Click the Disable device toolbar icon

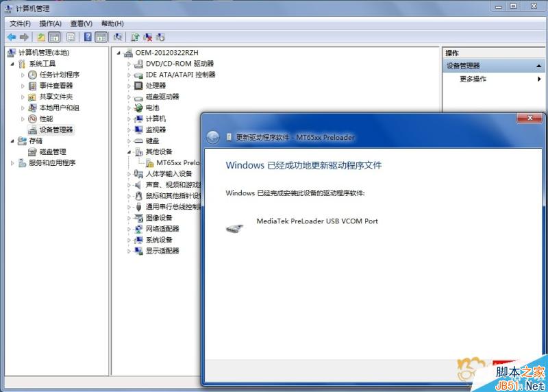point(160,37)
